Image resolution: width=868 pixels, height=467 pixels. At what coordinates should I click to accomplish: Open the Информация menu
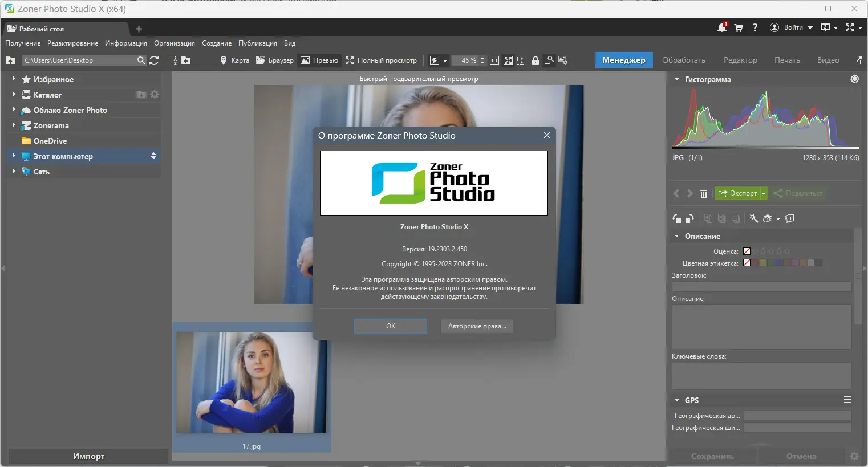click(x=126, y=43)
